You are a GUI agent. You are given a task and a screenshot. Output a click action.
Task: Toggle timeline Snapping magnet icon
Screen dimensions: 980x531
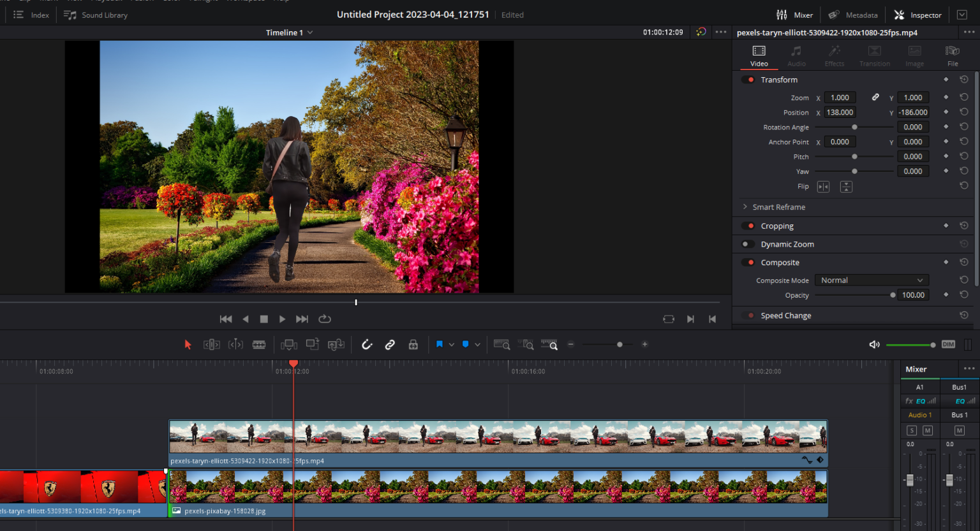367,344
